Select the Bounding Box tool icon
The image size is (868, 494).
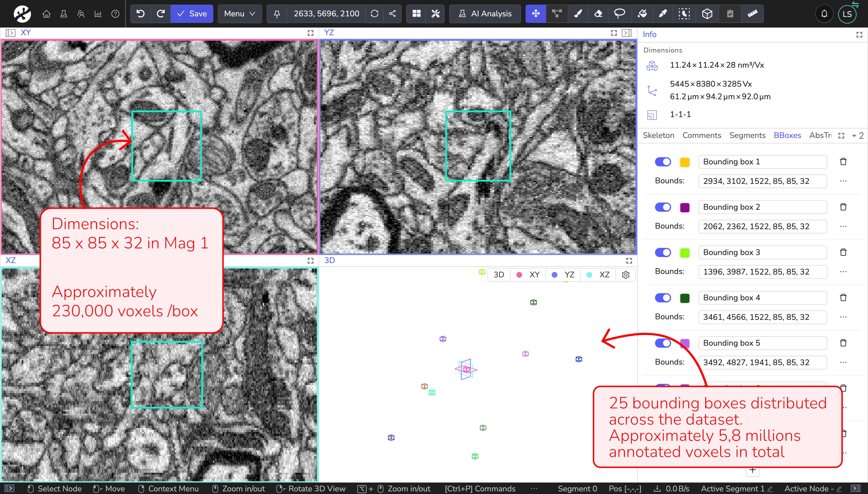707,13
